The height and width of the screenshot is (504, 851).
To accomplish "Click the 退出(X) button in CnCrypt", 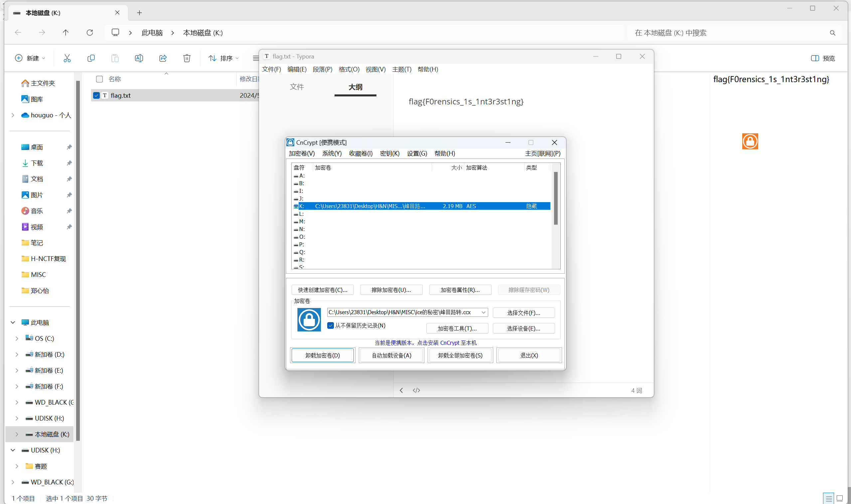I will click(529, 355).
